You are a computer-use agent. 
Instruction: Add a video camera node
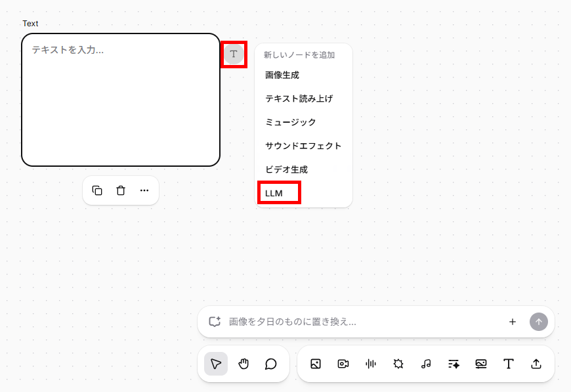343,364
